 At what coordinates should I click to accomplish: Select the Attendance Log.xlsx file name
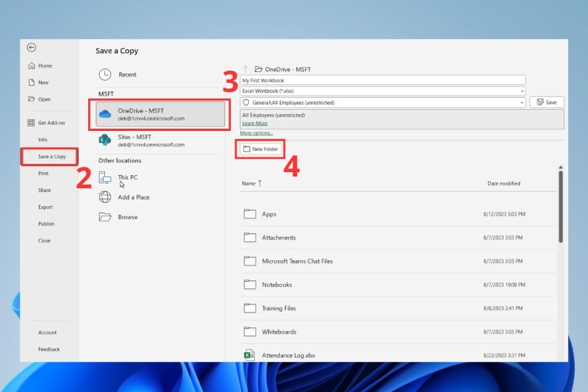288,355
